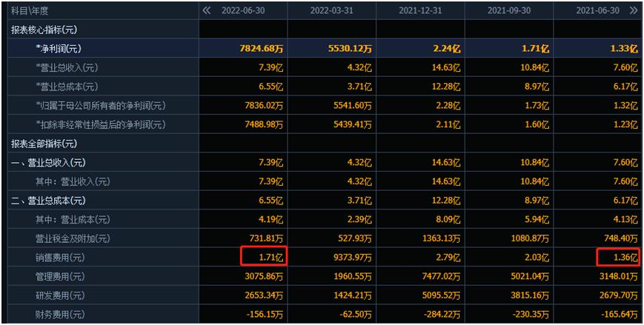Click the 3148.01万 management expense cell
Viewport: 644px width, 325px height.
618,277
